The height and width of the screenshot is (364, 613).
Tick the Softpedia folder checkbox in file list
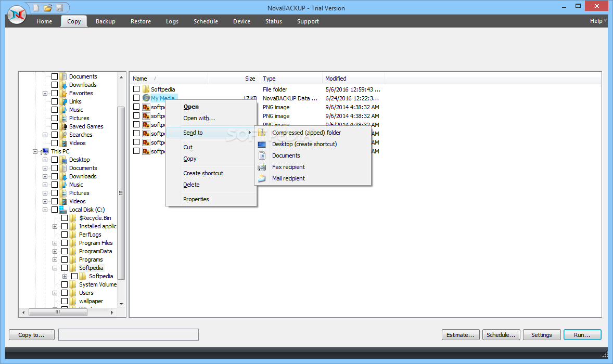pyautogui.click(x=136, y=89)
